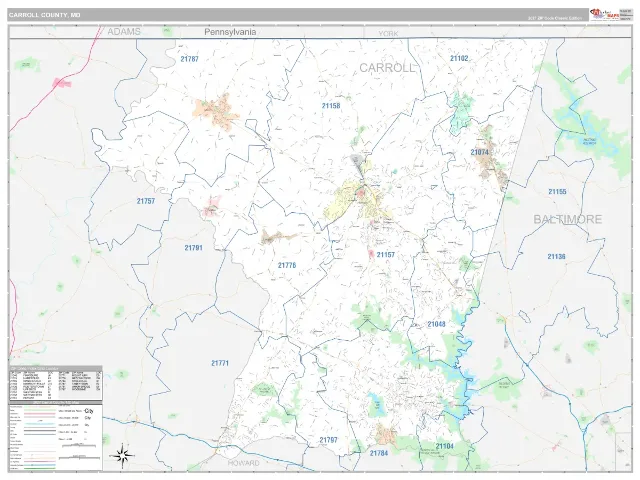Click the ZIP code label 21776

[287, 265]
